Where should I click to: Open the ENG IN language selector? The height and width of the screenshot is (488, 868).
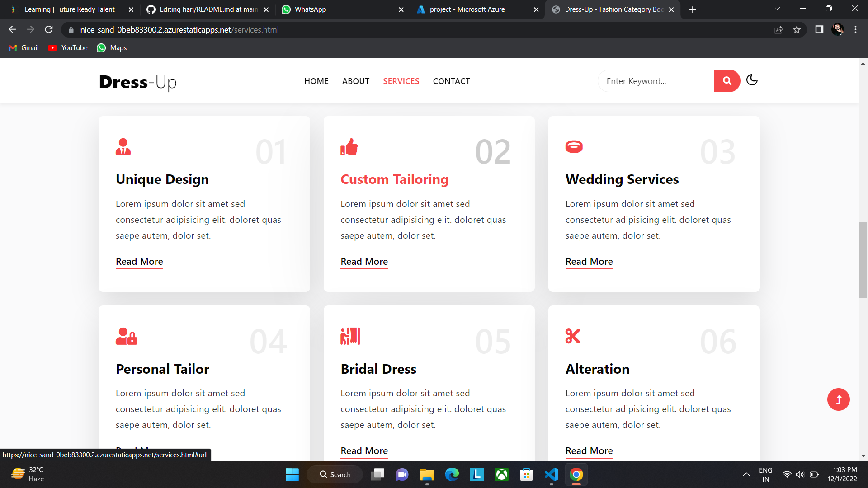pyautogui.click(x=766, y=474)
